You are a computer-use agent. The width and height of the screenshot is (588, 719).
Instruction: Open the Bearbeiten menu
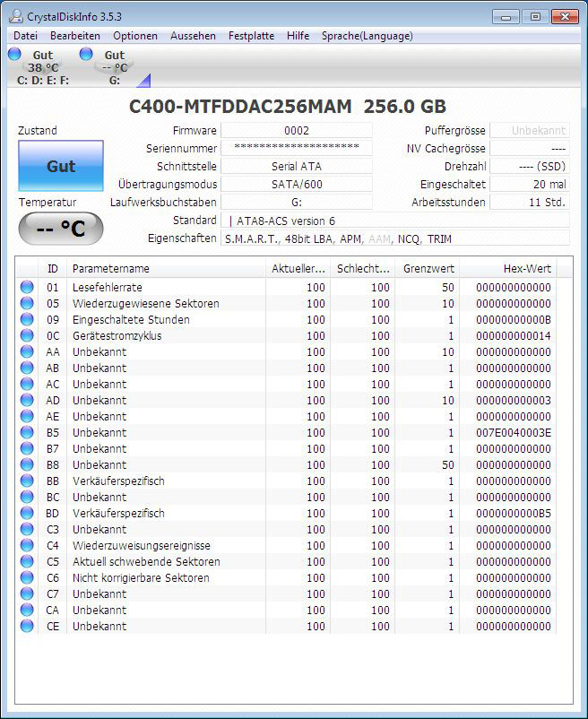click(75, 36)
